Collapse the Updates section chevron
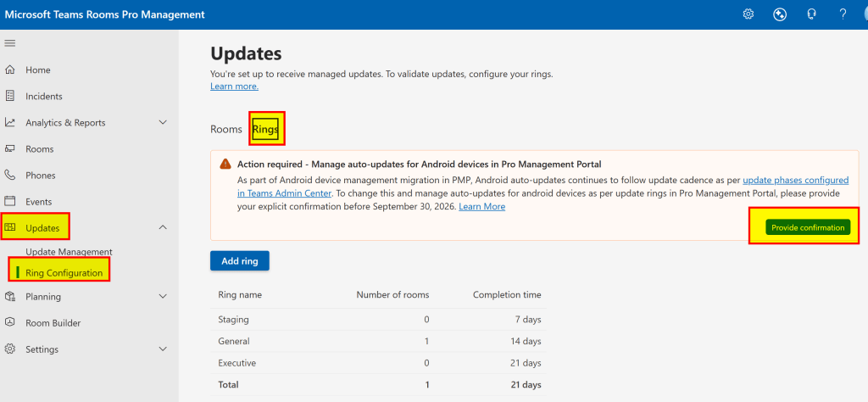Image resolution: width=868 pixels, height=402 pixels. pos(163,227)
